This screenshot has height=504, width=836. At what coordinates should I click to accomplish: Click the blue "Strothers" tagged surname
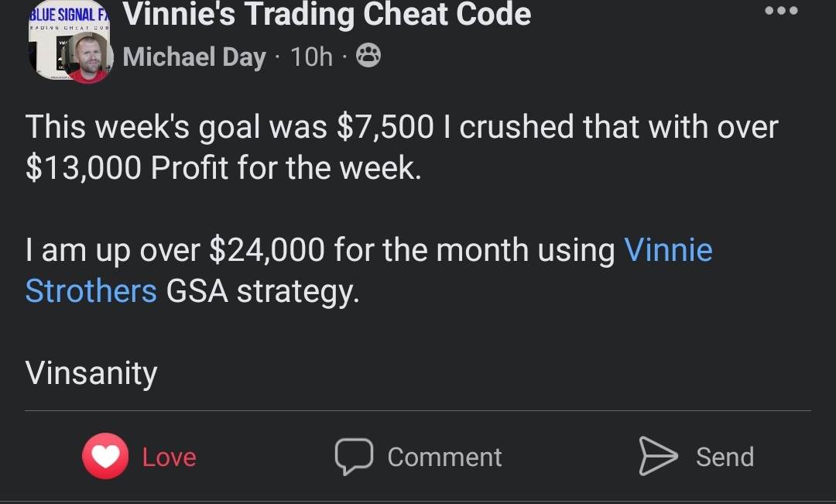point(91,291)
